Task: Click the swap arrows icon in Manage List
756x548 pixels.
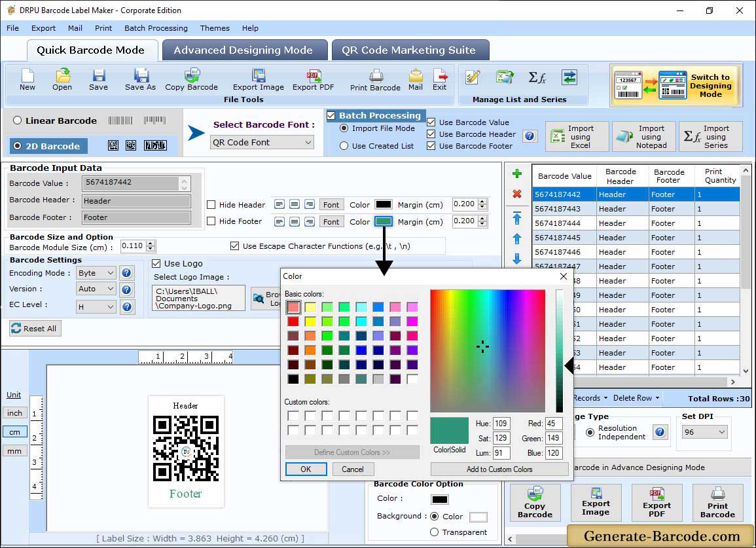Action: click(x=569, y=77)
